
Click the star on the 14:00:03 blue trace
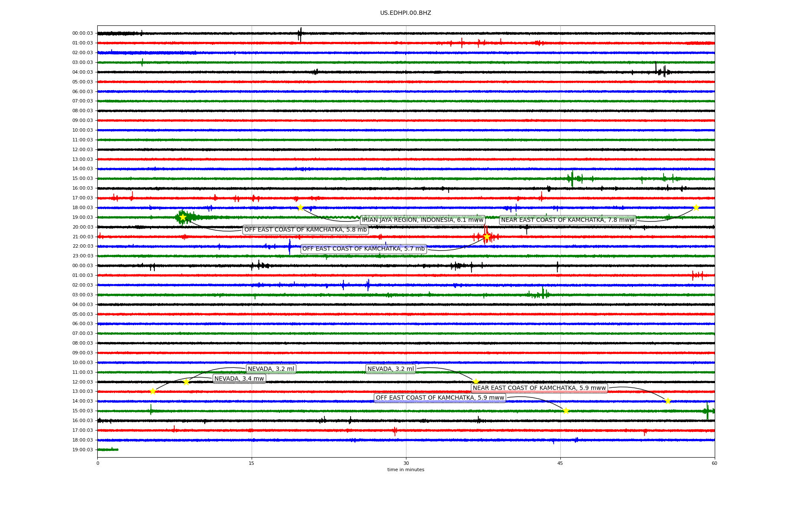(668, 401)
